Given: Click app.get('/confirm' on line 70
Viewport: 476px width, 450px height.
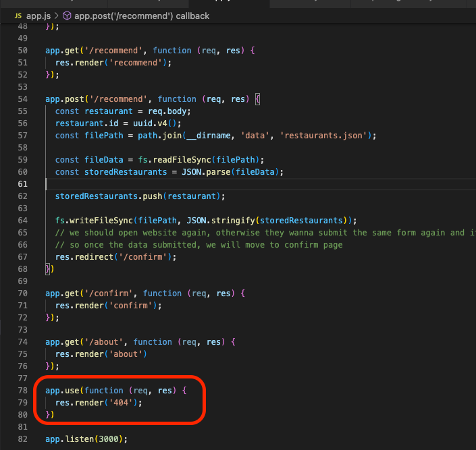Looking at the screenshot, I should (x=90, y=293).
